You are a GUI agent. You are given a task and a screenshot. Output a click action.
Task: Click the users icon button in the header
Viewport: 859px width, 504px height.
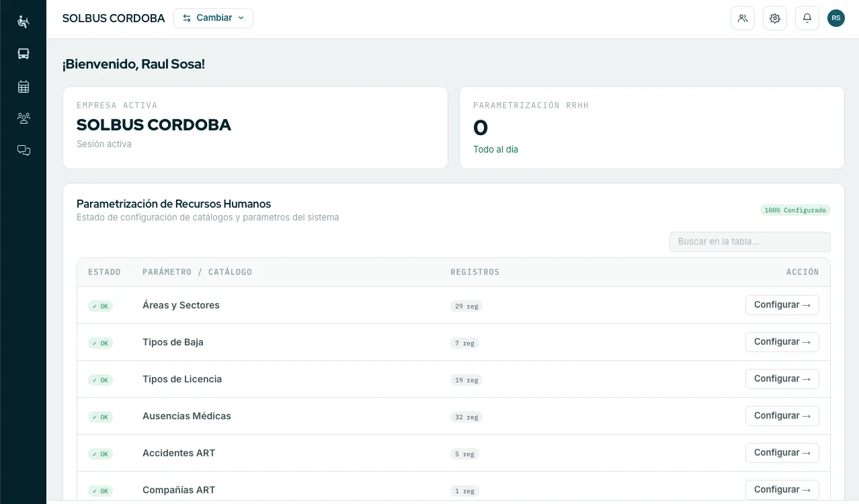(743, 18)
